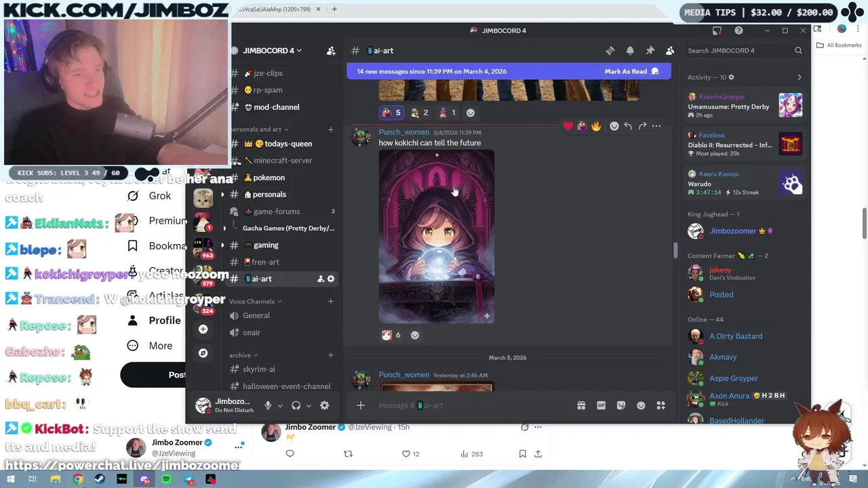Open add-reaction smiley in message hover toolbar

(x=614, y=126)
